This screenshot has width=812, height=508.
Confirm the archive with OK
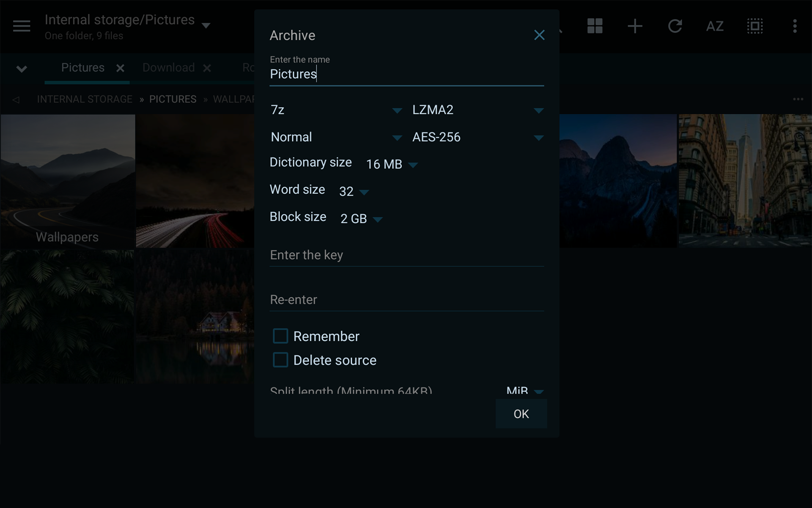click(521, 414)
